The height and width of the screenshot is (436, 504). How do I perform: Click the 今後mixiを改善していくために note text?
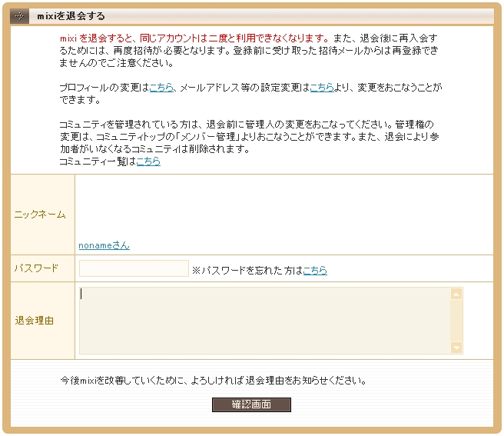tap(214, 381)
